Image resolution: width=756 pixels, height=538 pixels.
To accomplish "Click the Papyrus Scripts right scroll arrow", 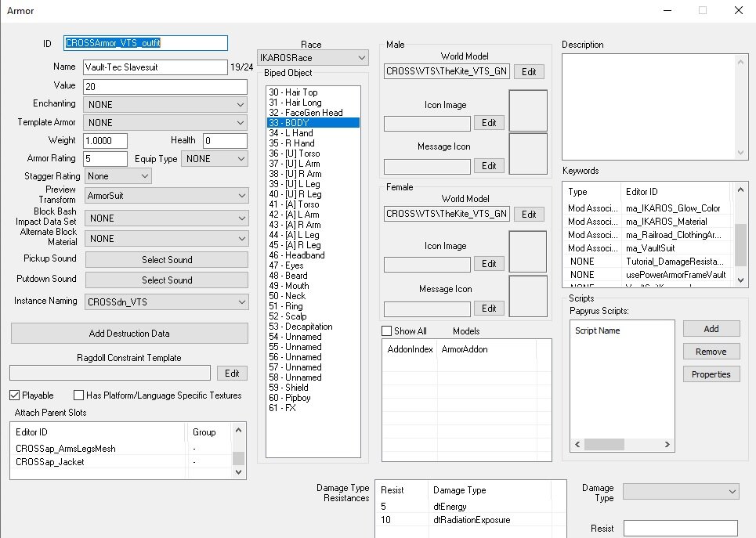I will (667, 445).
